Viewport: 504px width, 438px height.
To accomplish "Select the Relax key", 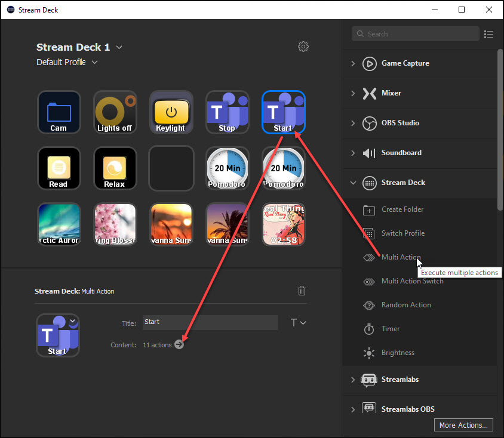I will 115,168.
